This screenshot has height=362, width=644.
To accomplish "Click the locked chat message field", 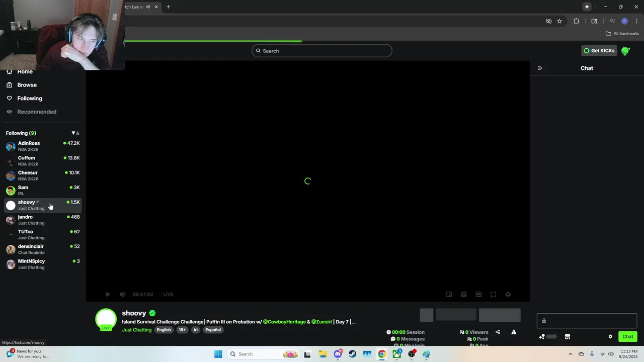I will pos(587,321).
